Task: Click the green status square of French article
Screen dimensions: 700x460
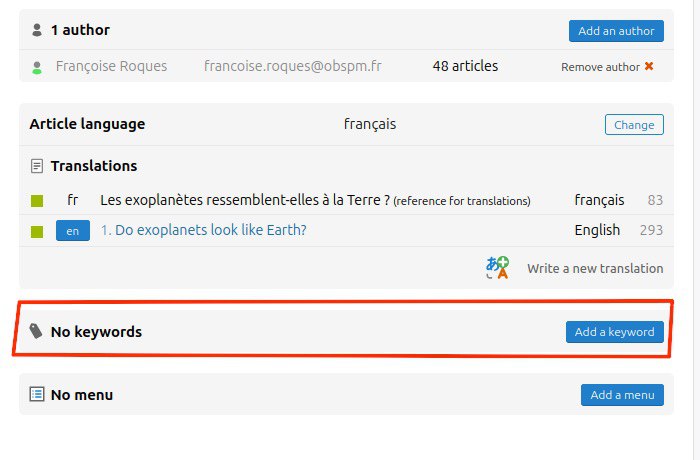Action: coord(37,201)
